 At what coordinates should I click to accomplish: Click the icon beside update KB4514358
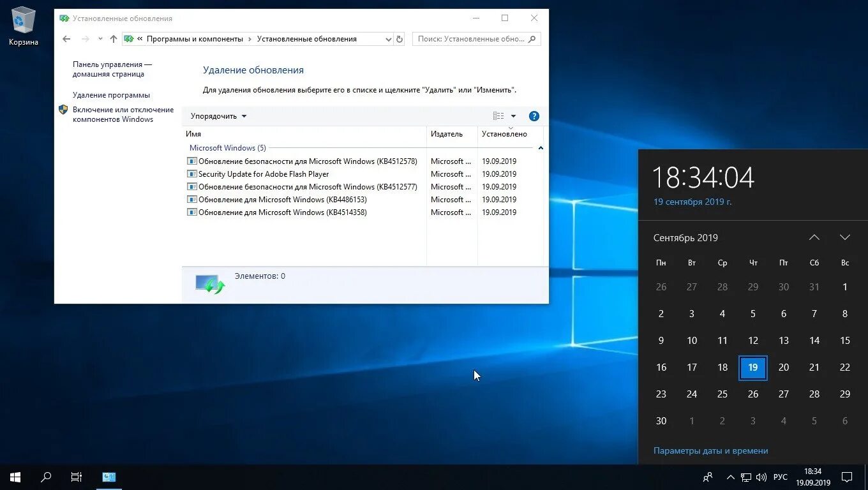point(192,212)
